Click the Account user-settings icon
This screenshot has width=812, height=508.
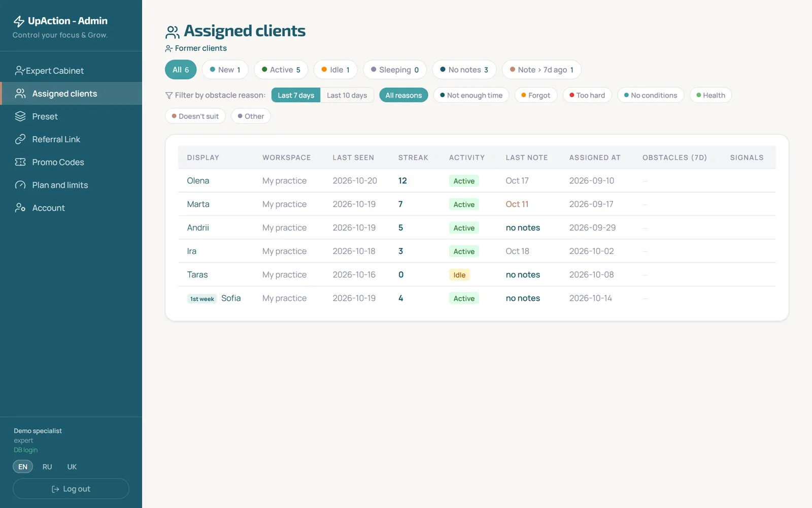[20, 208]
